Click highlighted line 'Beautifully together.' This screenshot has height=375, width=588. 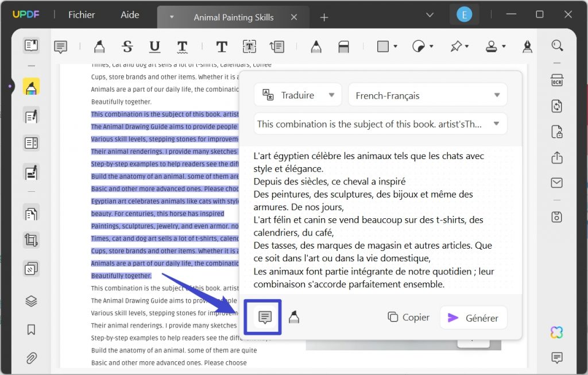coord(121,276)
